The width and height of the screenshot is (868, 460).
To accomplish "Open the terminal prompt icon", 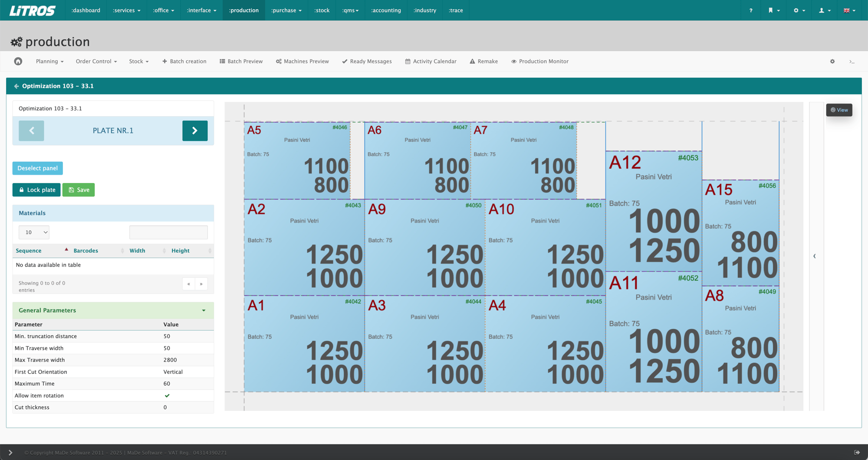I will pyautogui.click(x=852, y=62).
